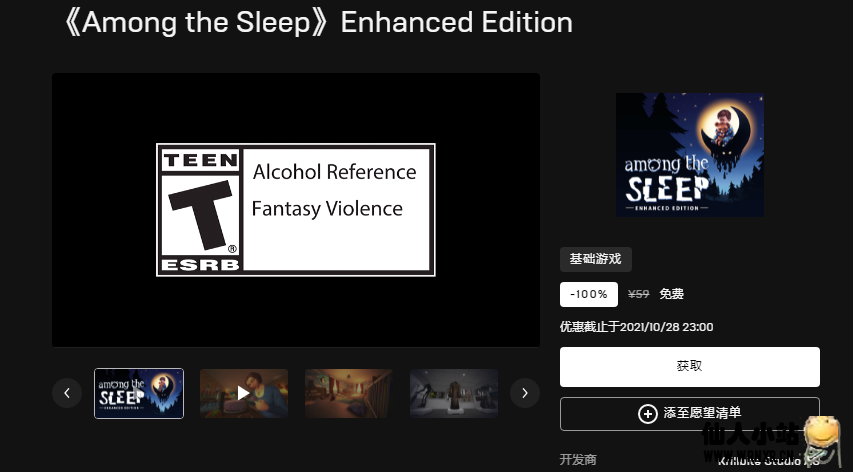853x472 pixels.
Task: Go to previous media with left chevron
Action: (x=67, y=393)
